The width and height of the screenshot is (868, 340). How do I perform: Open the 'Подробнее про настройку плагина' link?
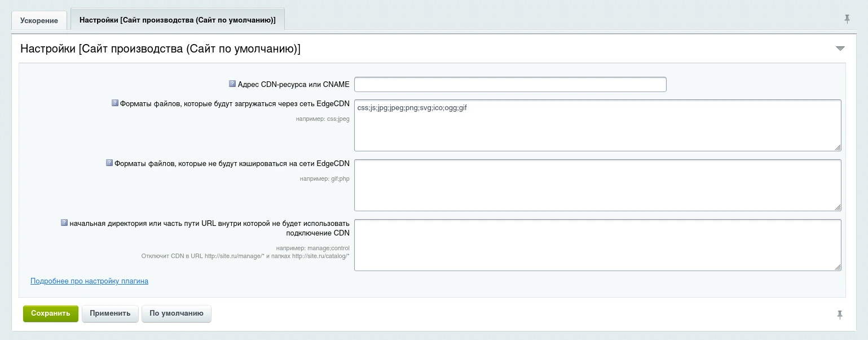click(89, 281)
